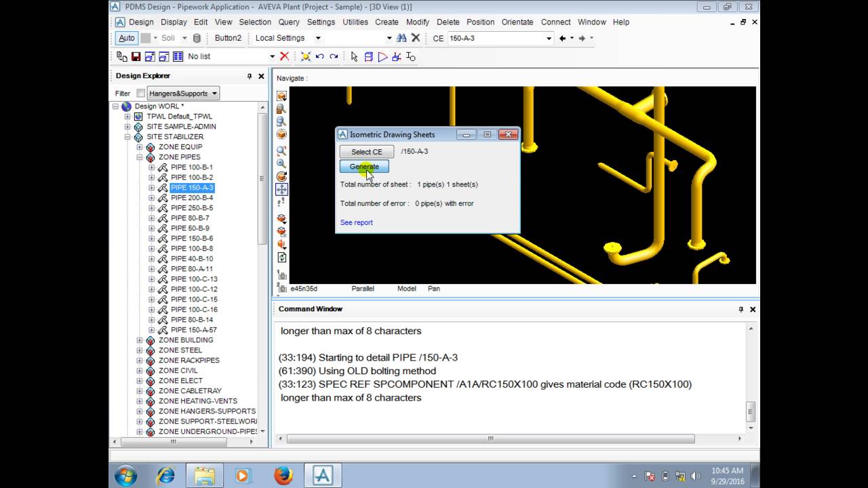Click the black X next to binoculars

tap(416, 38)
